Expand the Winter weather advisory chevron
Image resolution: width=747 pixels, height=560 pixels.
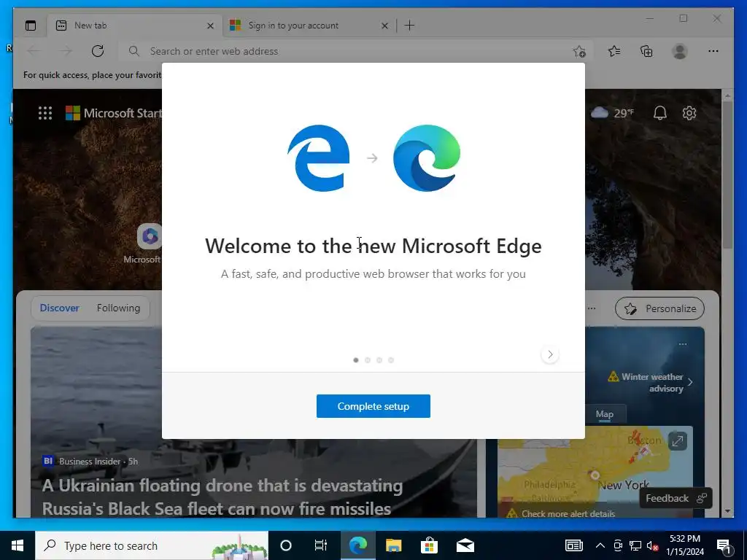coord(690,382)
